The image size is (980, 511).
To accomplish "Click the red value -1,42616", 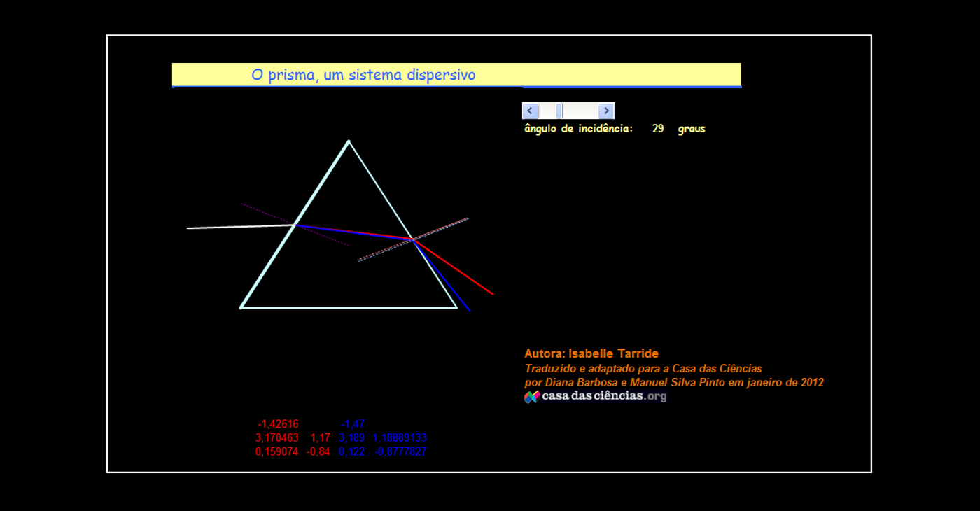I will (x=278, y=424).
